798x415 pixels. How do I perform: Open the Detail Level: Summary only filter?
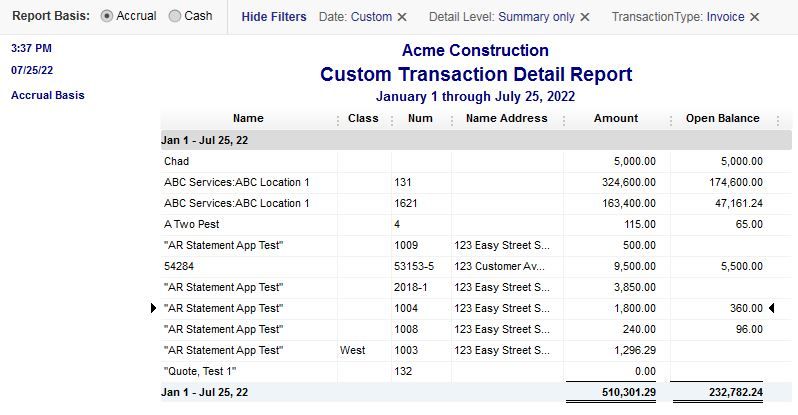[502, 17]
